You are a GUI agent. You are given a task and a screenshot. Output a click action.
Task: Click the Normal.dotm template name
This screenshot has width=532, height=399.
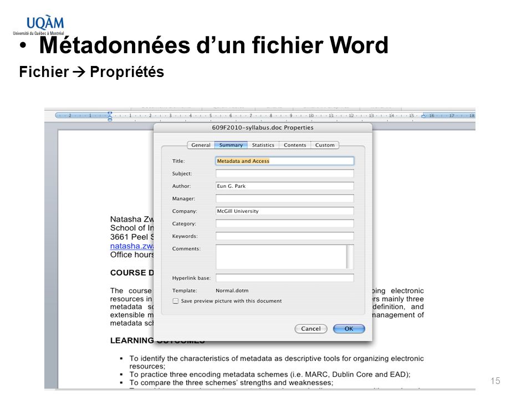(x=232, y=290)
